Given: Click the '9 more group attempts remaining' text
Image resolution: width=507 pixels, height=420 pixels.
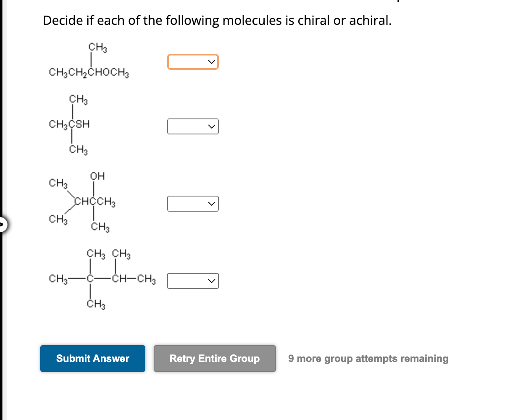Looking at the screenshot, I should [368, 359].
